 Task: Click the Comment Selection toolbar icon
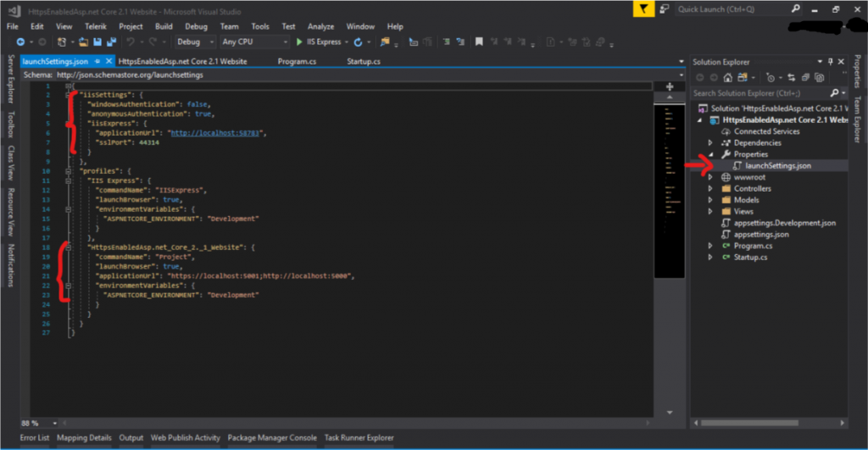[446, 42]
